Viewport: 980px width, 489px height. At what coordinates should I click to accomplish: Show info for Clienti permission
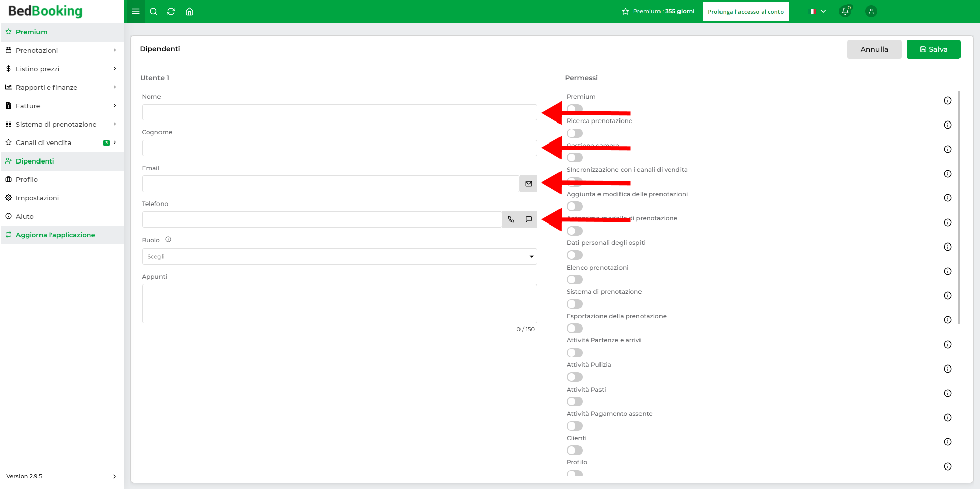pyautogui.click(x=948, y=442)
